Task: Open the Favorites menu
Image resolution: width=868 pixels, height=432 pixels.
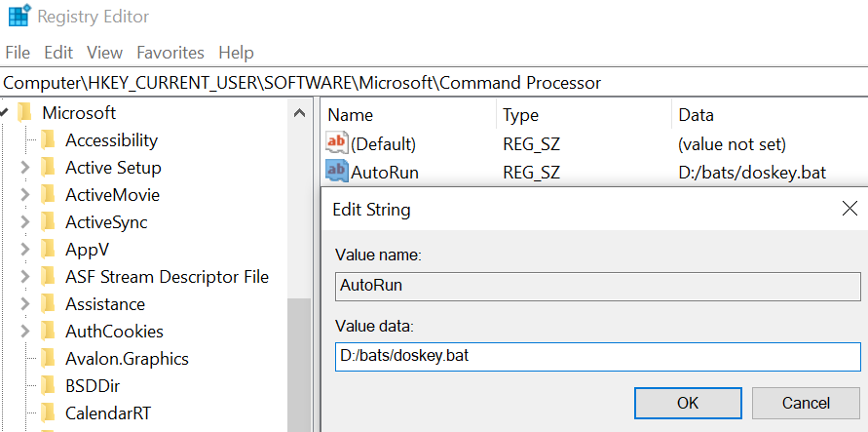Action: coord(170,53)
